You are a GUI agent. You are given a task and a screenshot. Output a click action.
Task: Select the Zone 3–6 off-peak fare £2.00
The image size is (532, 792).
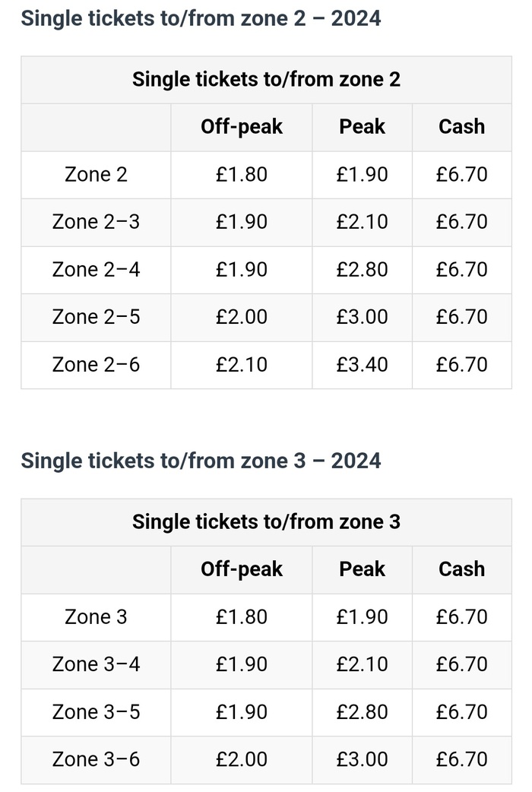click(x=242, y=759)
